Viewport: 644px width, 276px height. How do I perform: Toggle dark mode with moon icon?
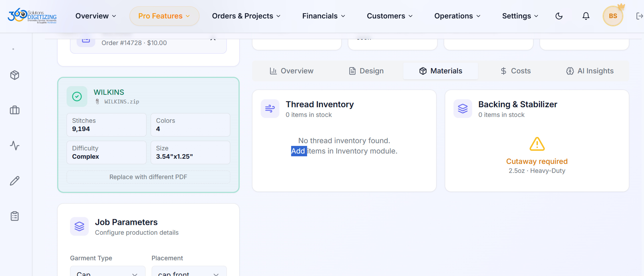[x=559, y=16]
